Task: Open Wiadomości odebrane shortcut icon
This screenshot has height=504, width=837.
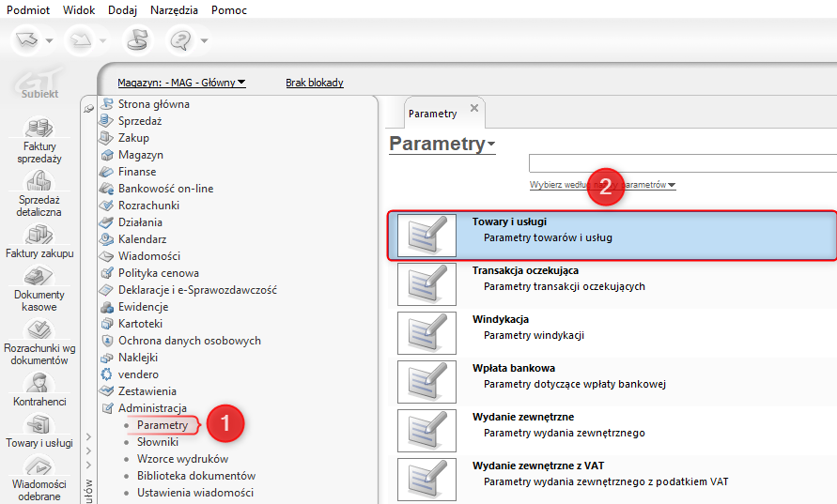Action: (39, 466)
